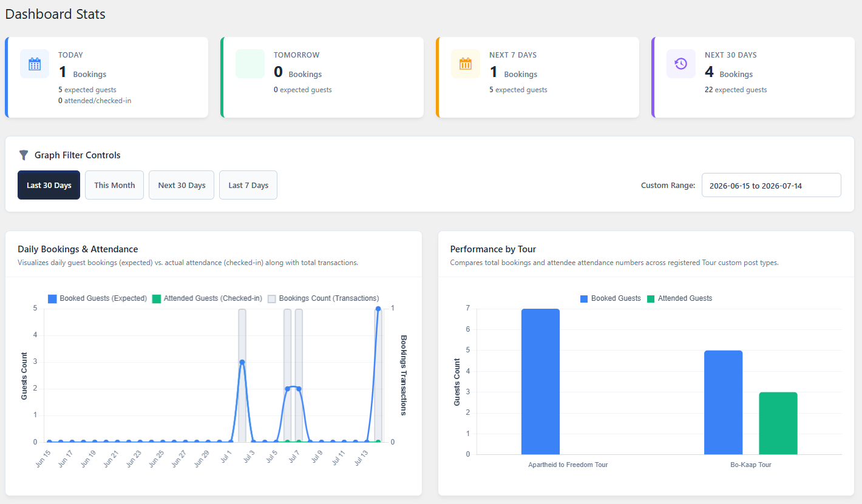Click the Daily Bookings & Attendance title
This screenshot has height=504, width=862.
tap(78, 249)
